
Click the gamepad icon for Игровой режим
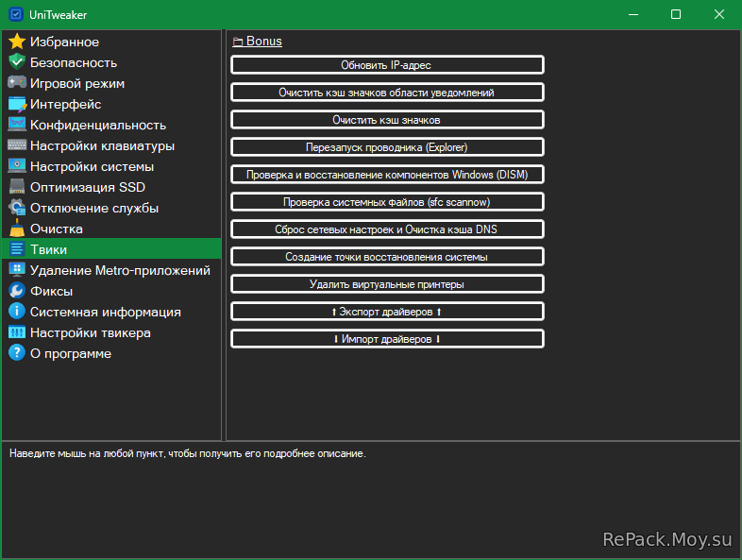(x=16, y=83)
